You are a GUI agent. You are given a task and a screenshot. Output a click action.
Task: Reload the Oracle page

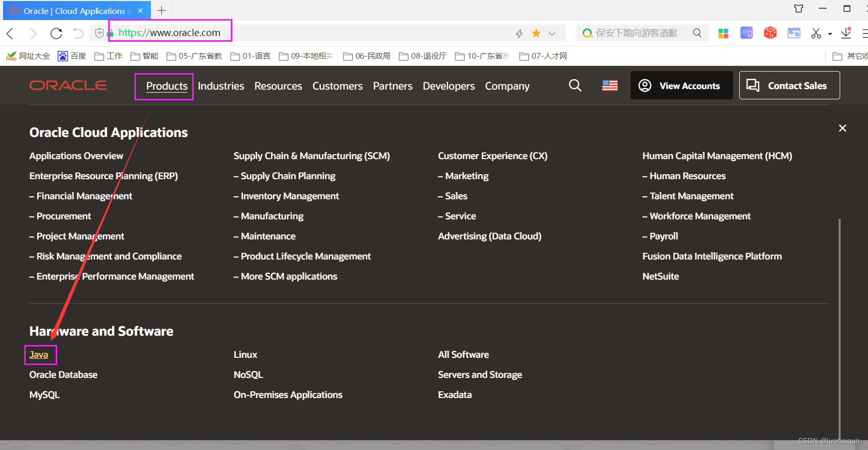pyautogui.click(x=56, y=33)
